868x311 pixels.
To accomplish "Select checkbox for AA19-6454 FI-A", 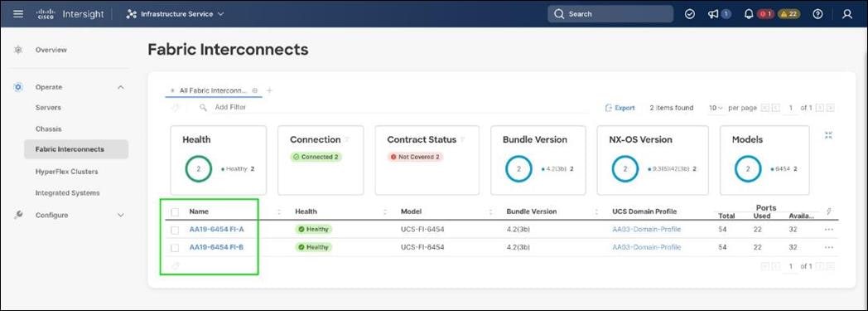I will coord(175,230).
